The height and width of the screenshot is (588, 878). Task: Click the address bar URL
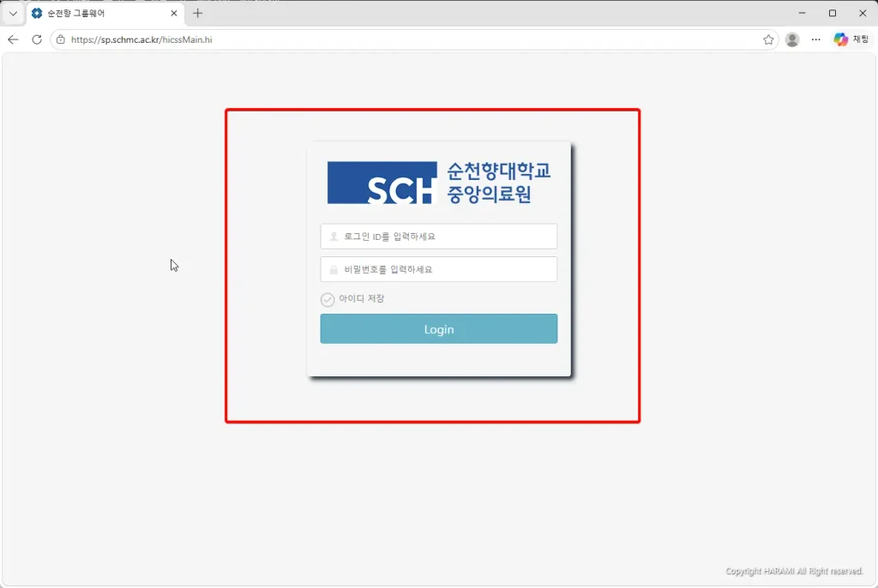[x=141, y=39]
